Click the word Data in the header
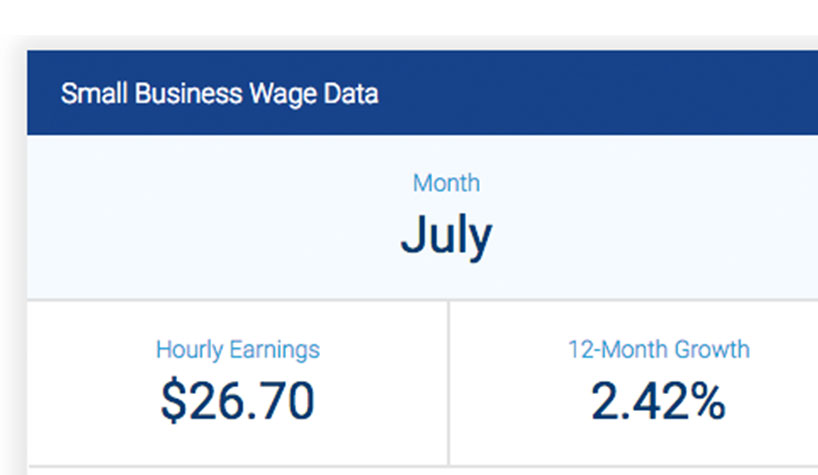 (x=351, y=94)
